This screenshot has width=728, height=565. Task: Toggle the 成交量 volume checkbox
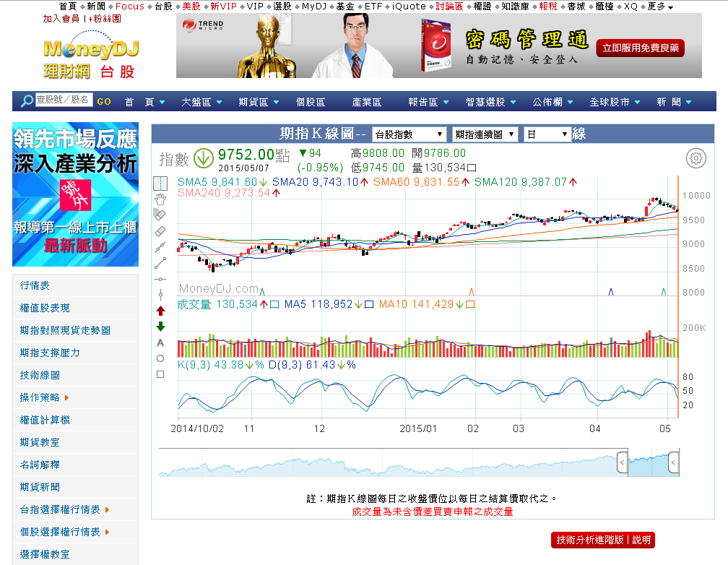click(274, 305)
